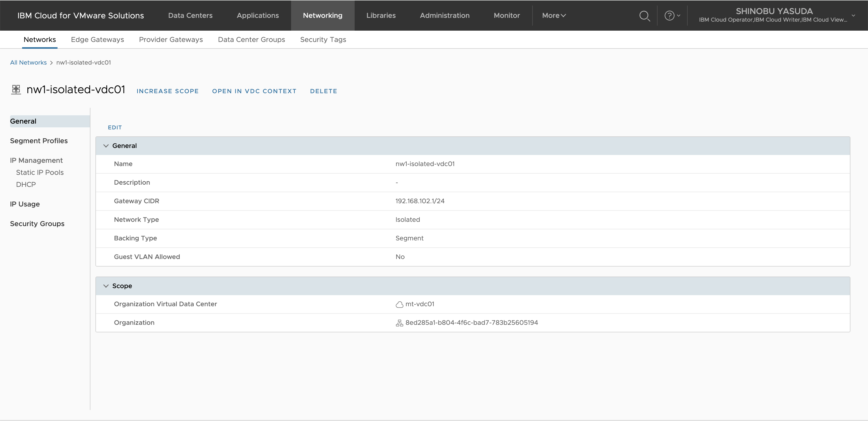Click the DELETE network button

(x=323, y=91)
